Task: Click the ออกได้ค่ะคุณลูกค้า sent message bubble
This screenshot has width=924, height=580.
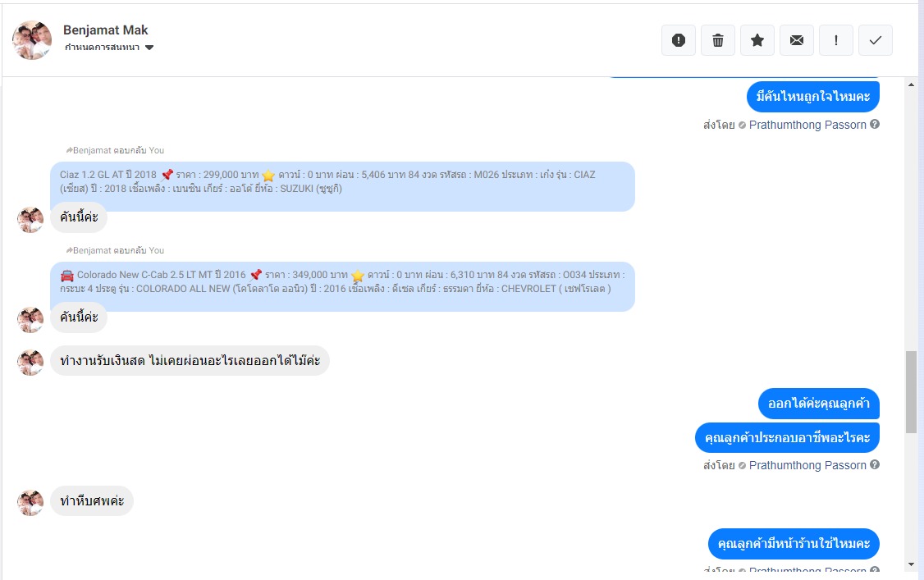Action: pos(818,404)
